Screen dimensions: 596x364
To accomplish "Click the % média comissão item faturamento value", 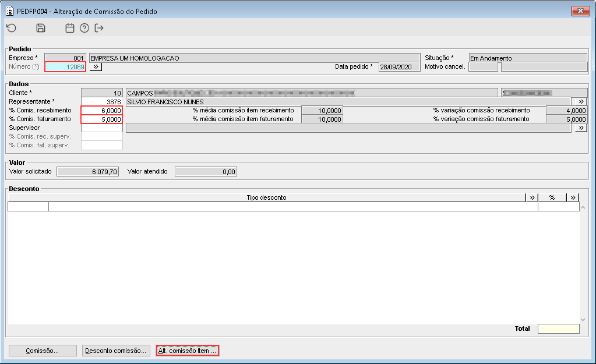I will [x=322, y=119].
